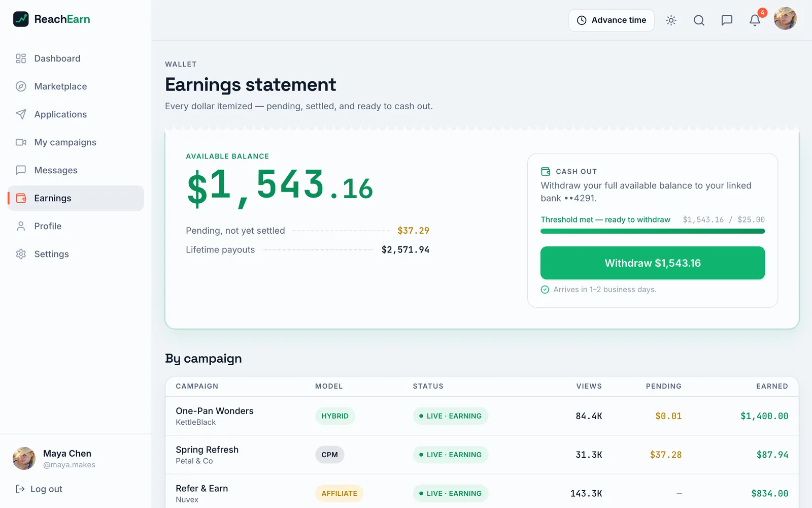Click the Log out arrow icon
The height and width of the screenshot is (508, 812).
pos(20,489)
